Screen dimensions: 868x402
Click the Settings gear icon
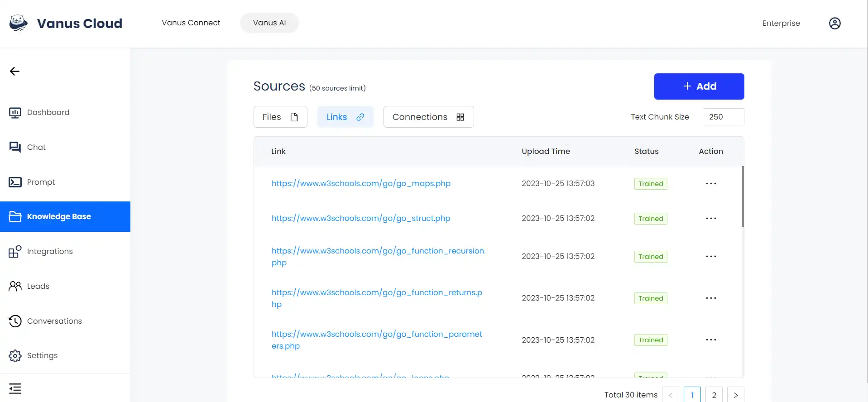(15, 355)
